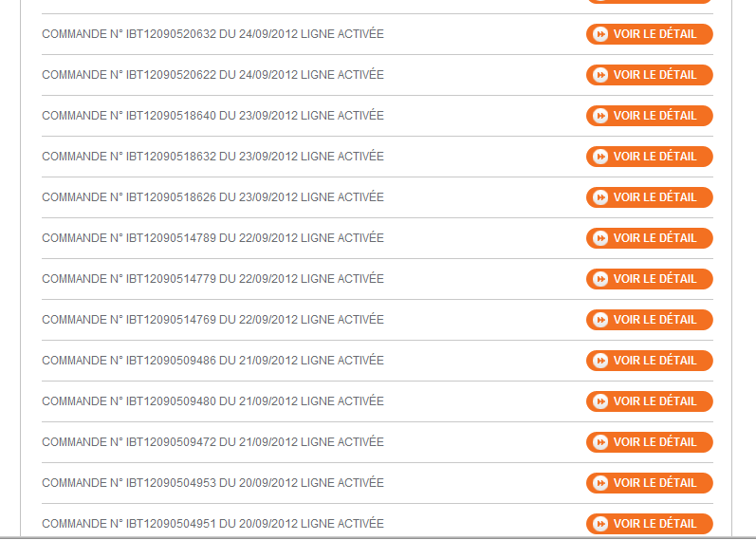Click arrow icon for order IBT12090518632
756x540 pixels.
[x=600, y=157]
